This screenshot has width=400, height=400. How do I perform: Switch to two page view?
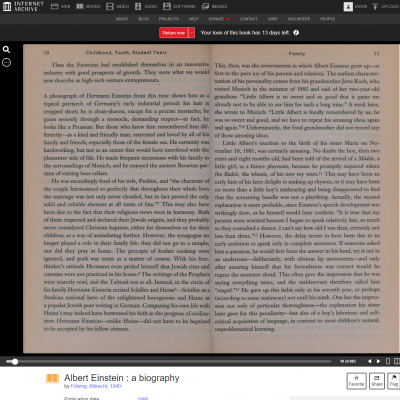396,361
